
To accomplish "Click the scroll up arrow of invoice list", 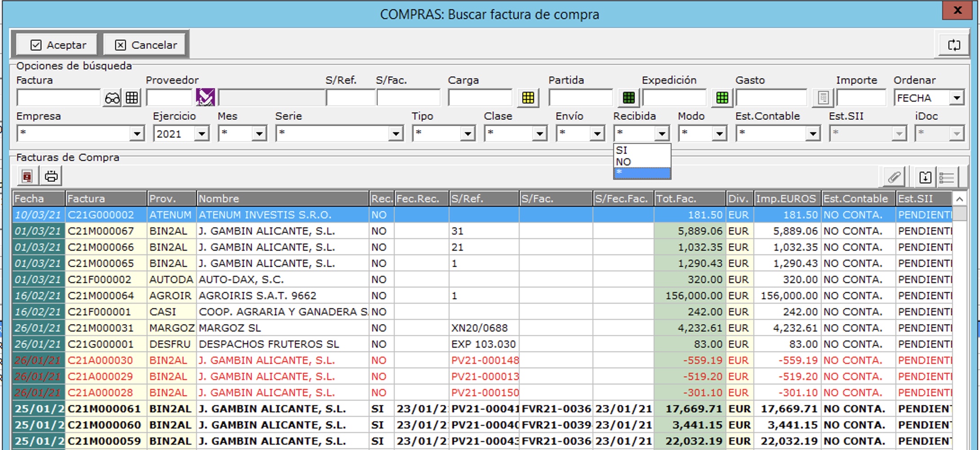I will tap(959, 199).
